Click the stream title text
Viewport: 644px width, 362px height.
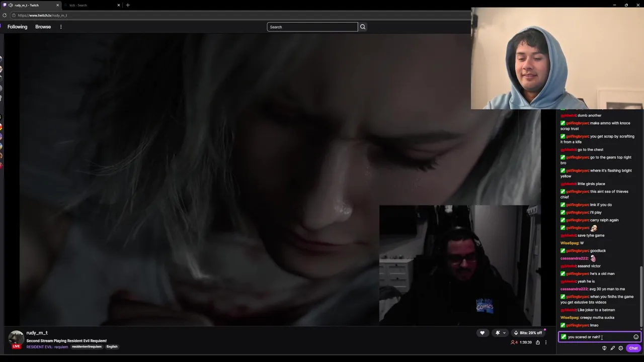coord(66,340)
